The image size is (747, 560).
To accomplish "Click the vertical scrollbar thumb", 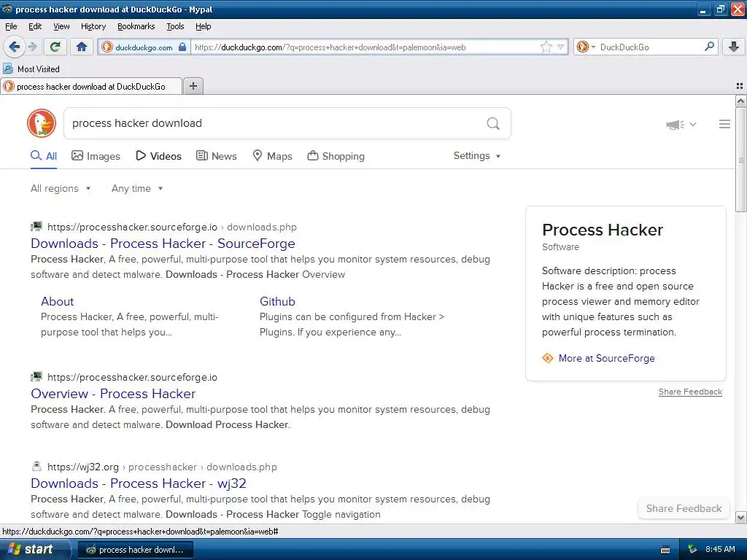I will 740,160.
